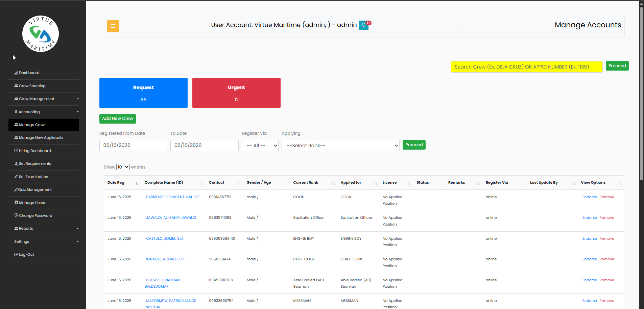Click the Search Crew input field
The height and width of the screenshot is (309, 644).
526,67
